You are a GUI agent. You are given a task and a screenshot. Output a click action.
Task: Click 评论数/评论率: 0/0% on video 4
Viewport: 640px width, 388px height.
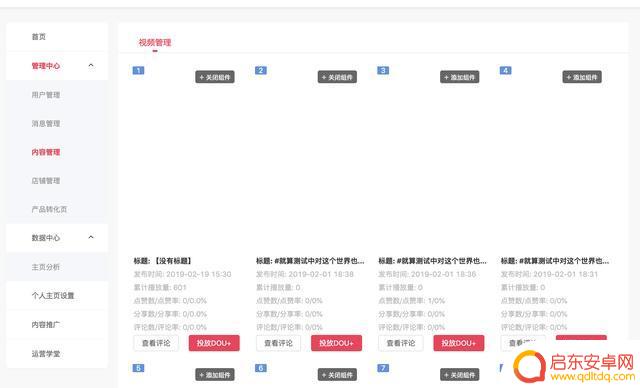(534, 327)
